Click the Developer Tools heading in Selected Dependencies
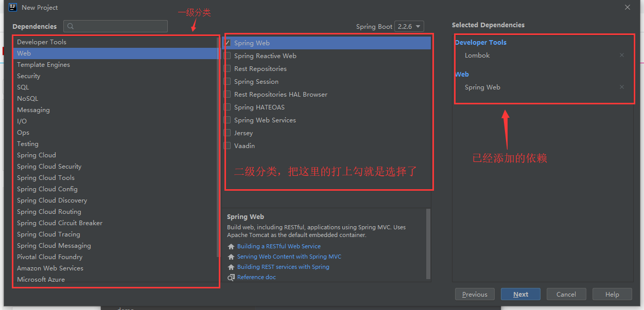644x310 pixels. pyautogui.click(x=481, y=42)
